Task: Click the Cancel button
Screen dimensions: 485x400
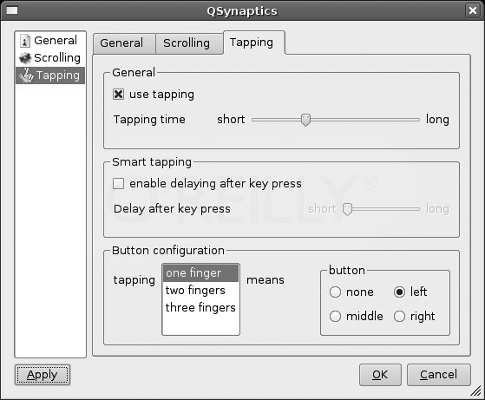Action: pos(439,375)
